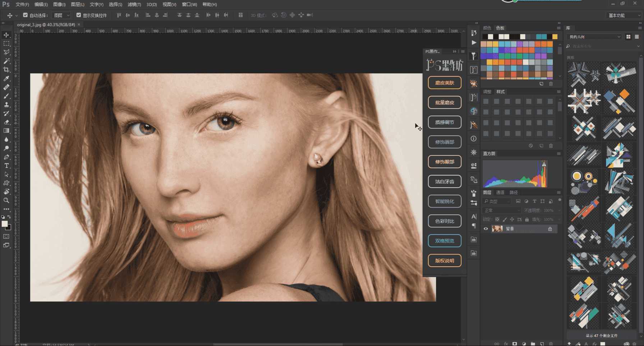Select the Magic Wand tool
The width and height of the screenshot is (644, 346).
(x=6, y=61)
